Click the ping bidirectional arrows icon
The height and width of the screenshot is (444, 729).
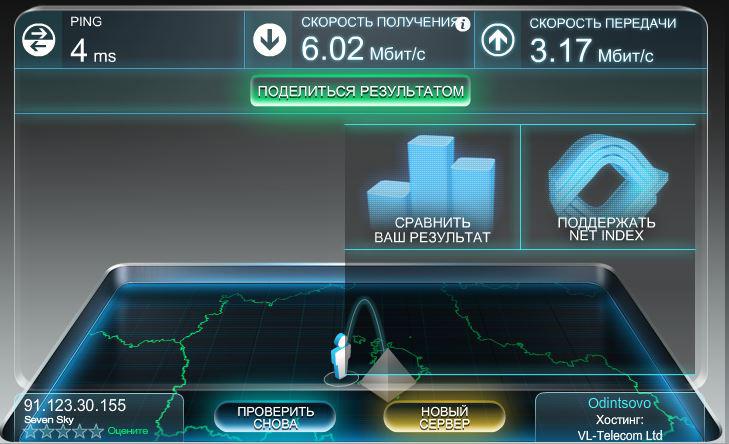pos(39,40)
